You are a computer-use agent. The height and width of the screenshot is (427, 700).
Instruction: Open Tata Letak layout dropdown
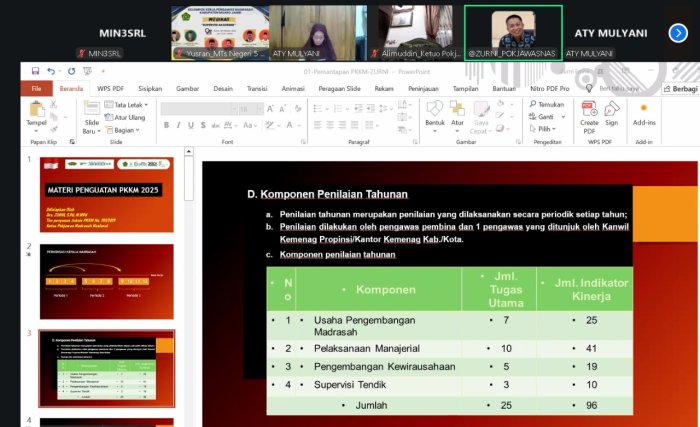[x=126, y=105]
